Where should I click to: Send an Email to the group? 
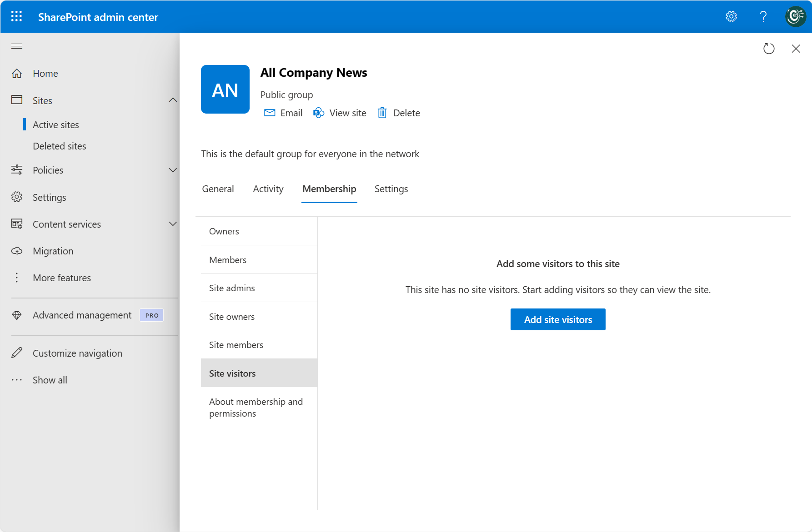click(283, 113)
